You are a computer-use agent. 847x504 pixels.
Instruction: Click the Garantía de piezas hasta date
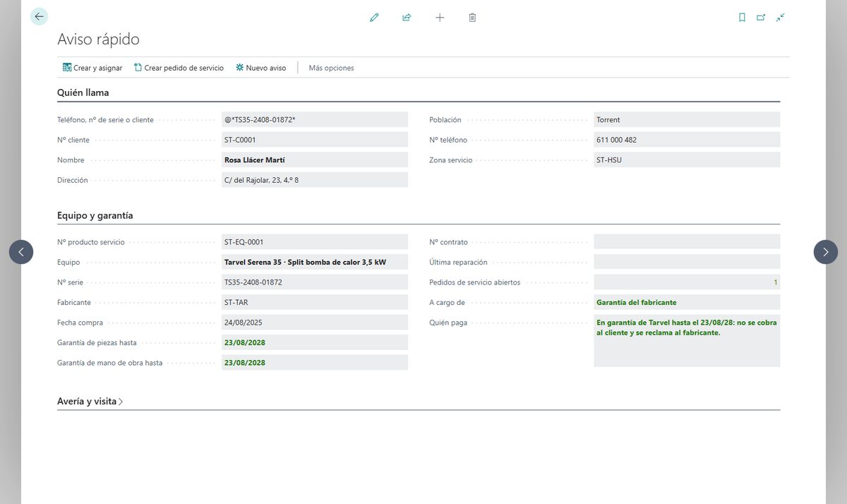(x=315, y=342)
